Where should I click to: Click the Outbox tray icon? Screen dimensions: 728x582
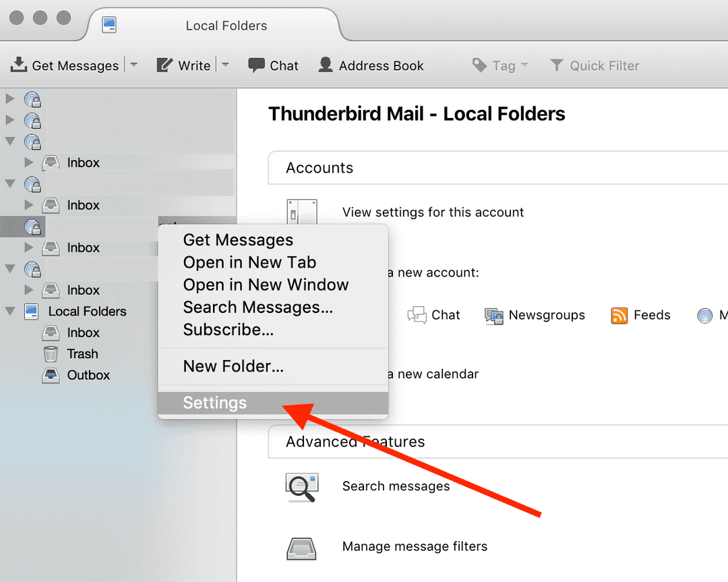[x=51, y=376]
